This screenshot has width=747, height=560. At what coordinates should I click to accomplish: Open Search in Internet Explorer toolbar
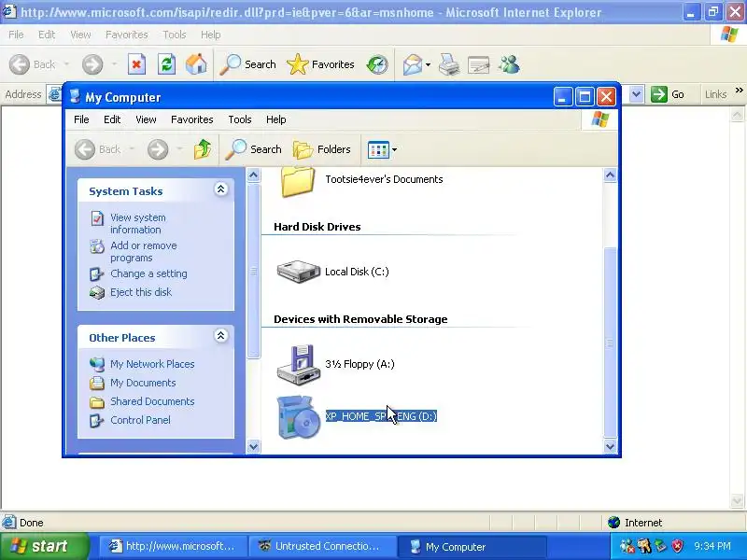pos(247,64)
